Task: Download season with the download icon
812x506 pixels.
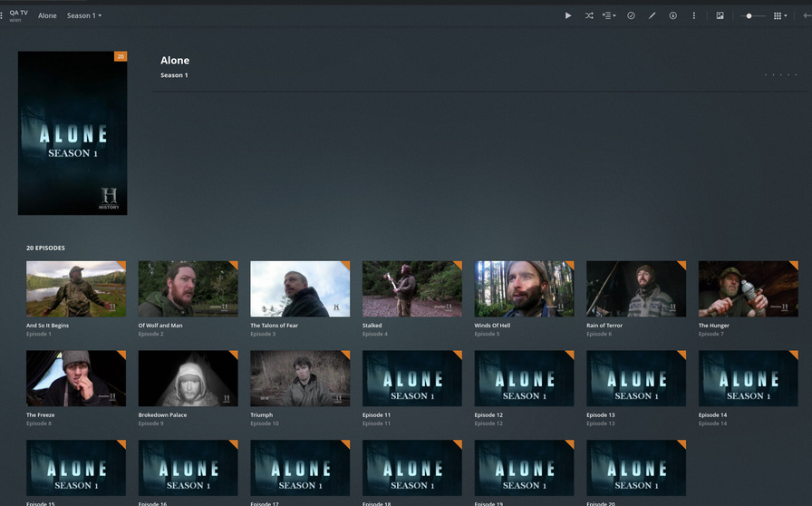Action: [672, 15]
